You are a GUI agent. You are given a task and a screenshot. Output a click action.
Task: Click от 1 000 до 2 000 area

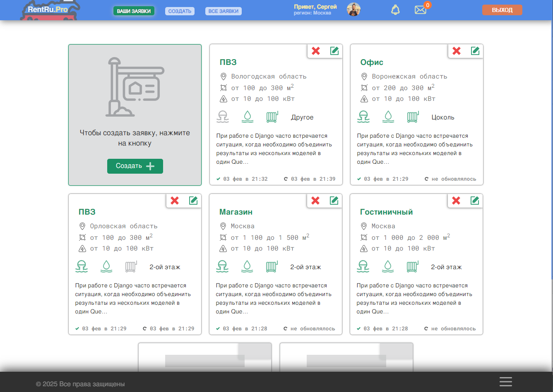411,237
